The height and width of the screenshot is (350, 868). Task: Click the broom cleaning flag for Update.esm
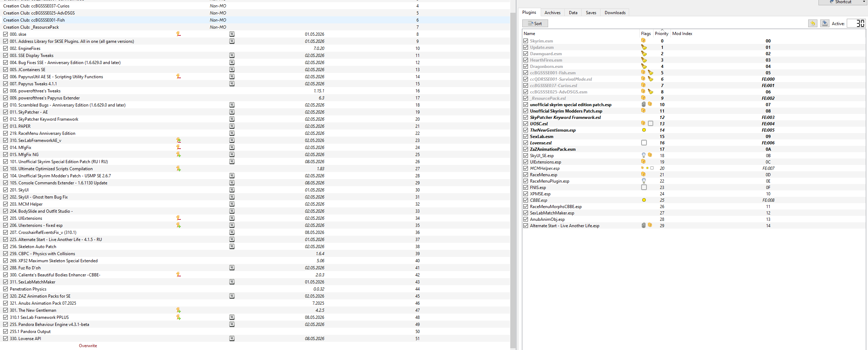644,47
